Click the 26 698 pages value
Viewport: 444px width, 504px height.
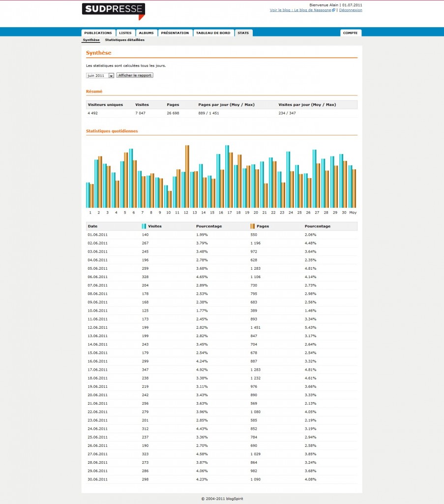173,113
